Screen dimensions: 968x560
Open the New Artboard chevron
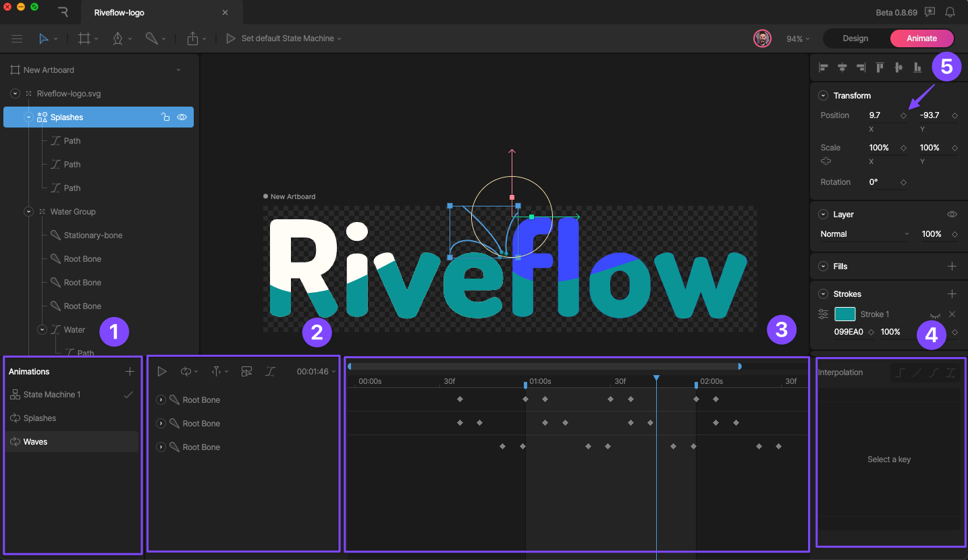point(179,70)
